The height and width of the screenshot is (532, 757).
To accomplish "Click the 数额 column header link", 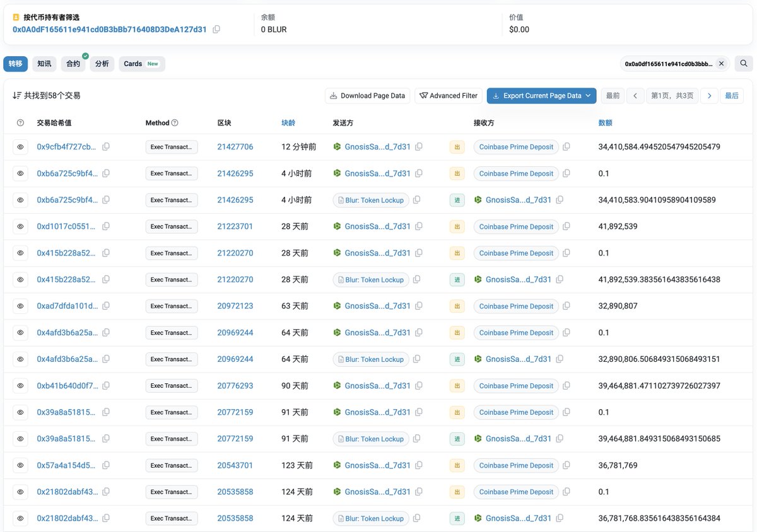I will pos(606,123).
